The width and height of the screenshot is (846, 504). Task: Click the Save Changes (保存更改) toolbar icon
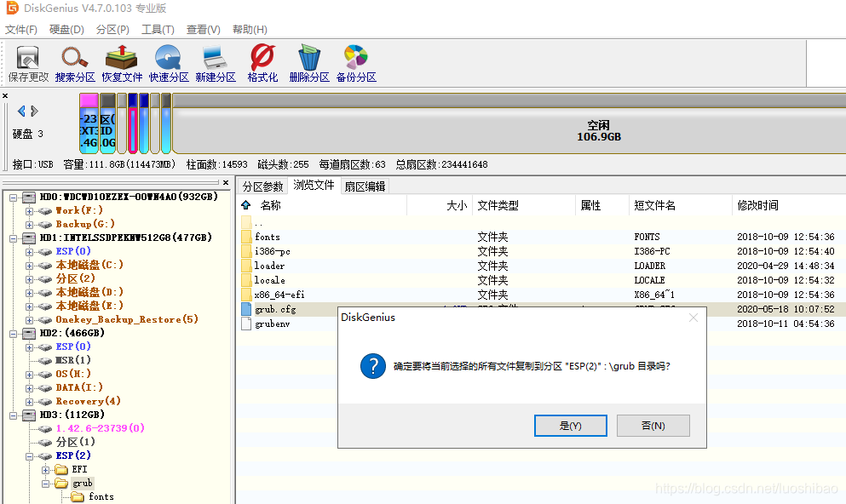pos(28,64)
